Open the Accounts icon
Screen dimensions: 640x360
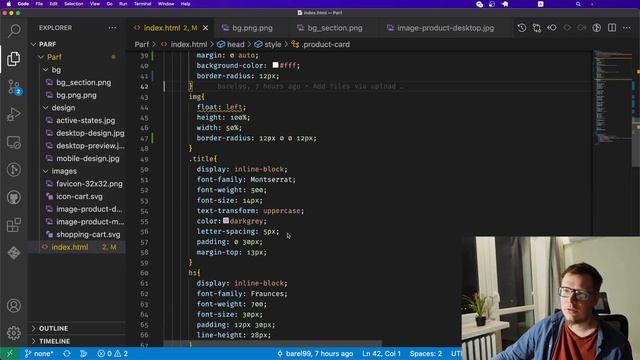[x=14, y=305]
